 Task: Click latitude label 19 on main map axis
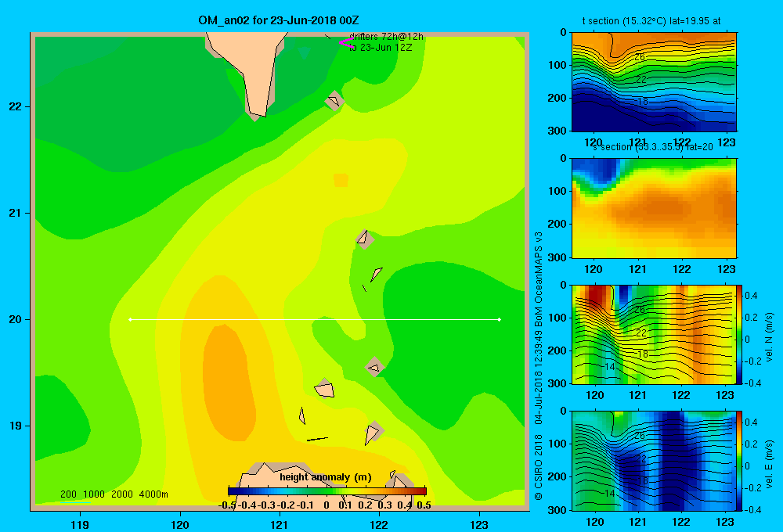(x=15, y=426)
